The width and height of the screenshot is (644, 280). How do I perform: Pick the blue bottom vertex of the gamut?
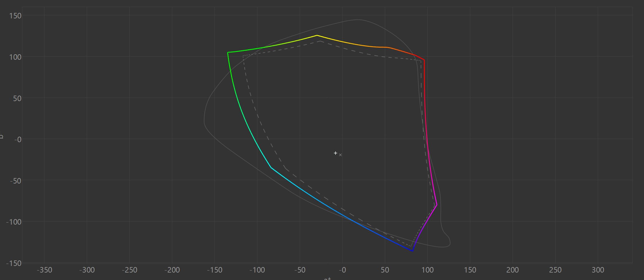(413, 251)
